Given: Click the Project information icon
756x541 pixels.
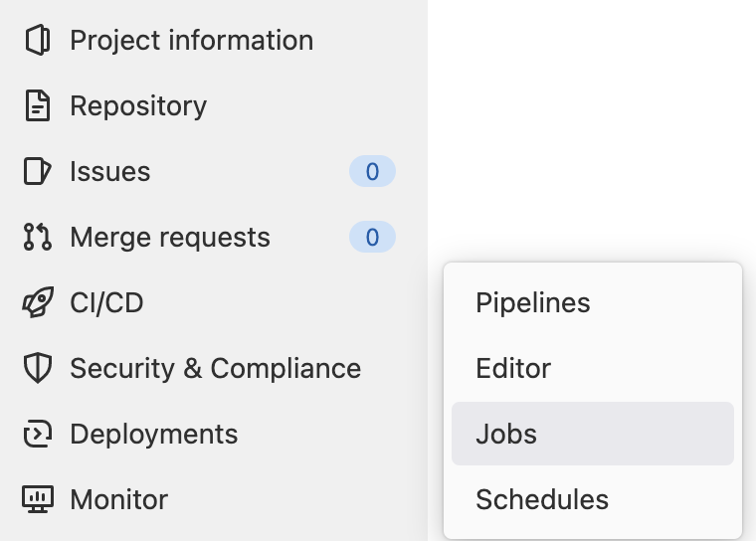Looking at the screenshot, I should pyautogui.click(x=37, y=41).
